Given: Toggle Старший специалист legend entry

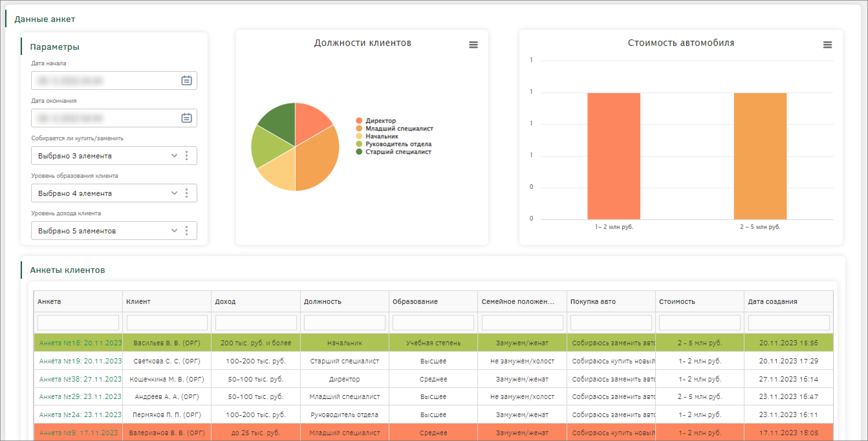Looking at the screenshot, I should (398, 152).
